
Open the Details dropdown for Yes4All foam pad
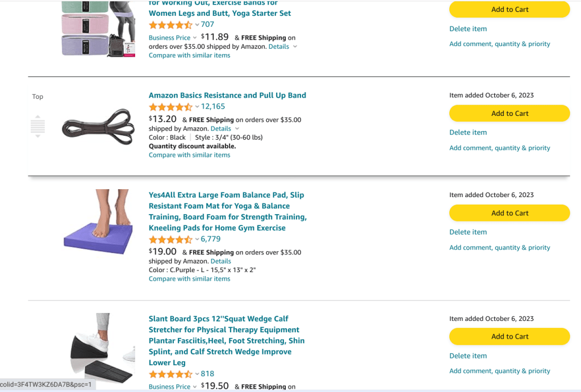tap(220, 261)
